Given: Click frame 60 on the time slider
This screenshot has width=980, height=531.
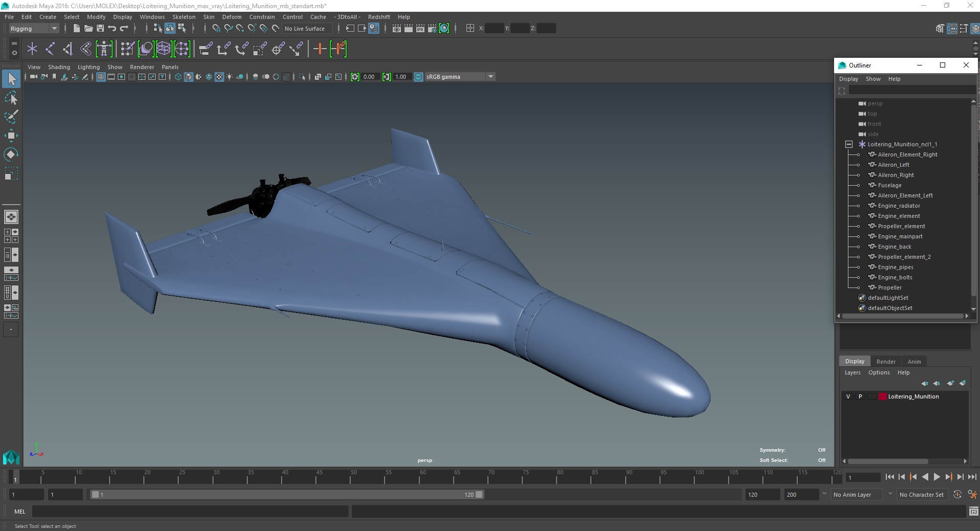Looking at the screenshot, I should click(422, 477).
